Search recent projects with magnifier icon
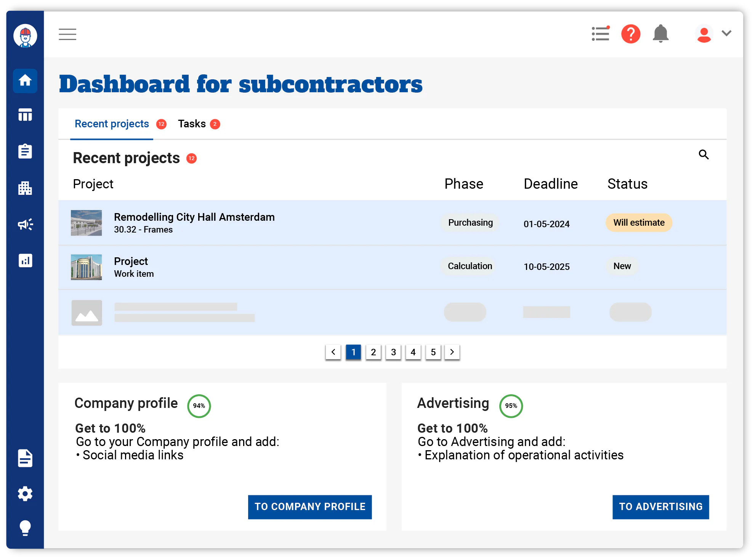 click(x=704, y=154)
